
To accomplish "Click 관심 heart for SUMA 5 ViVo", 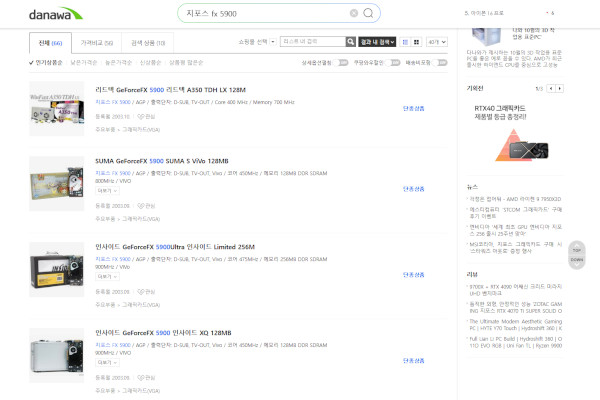I will coord(146,206).
